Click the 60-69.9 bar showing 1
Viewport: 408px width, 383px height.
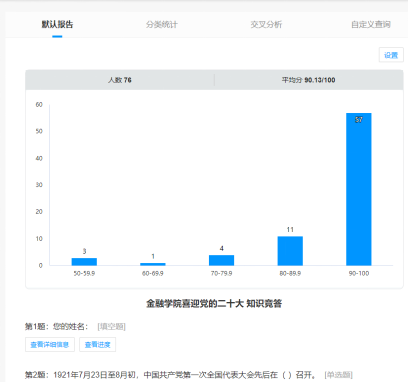pos(153,264)
